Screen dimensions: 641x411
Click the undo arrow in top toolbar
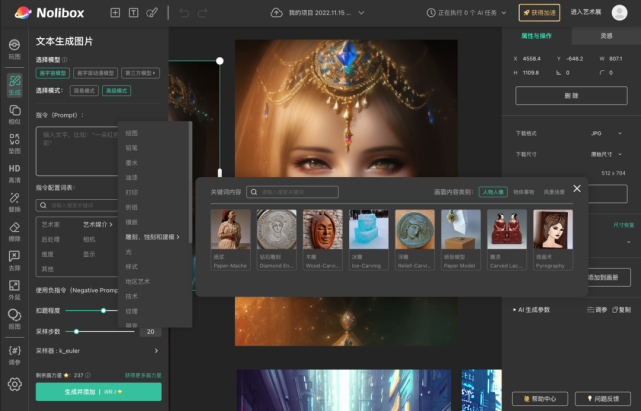(x=184, y=13)
